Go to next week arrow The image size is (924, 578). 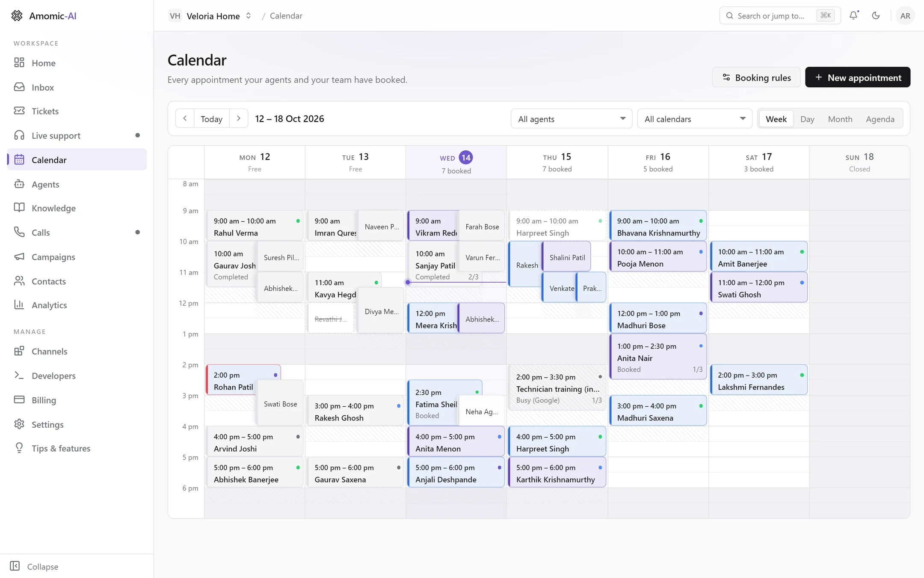pyautogui.click(x=239, y=119)
